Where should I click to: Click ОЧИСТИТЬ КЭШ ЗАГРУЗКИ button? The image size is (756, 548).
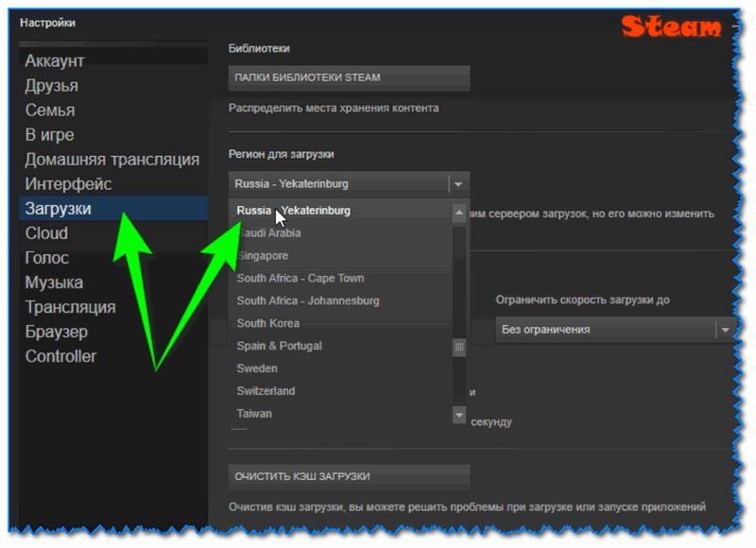[349, 476]
